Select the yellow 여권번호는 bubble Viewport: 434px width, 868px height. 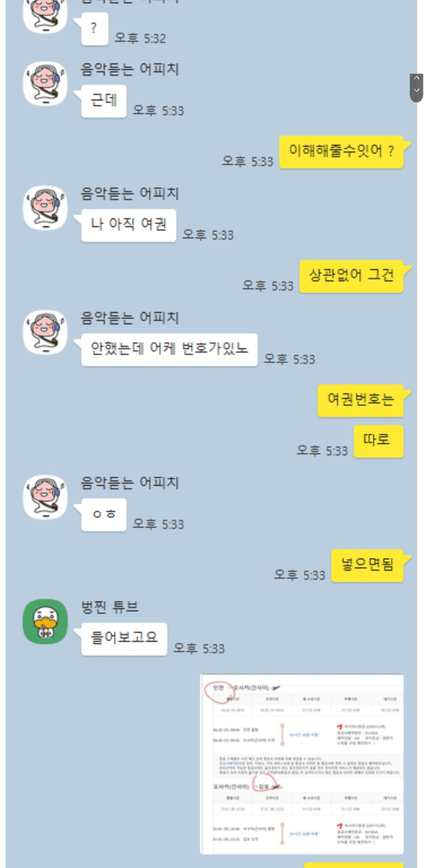(x=361, y=400)
